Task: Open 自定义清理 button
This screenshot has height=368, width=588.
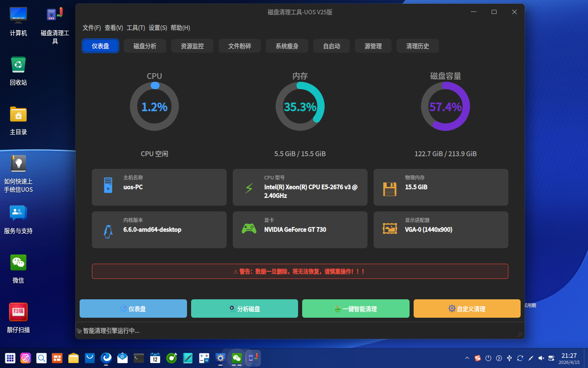Action: tap(467, 309)
